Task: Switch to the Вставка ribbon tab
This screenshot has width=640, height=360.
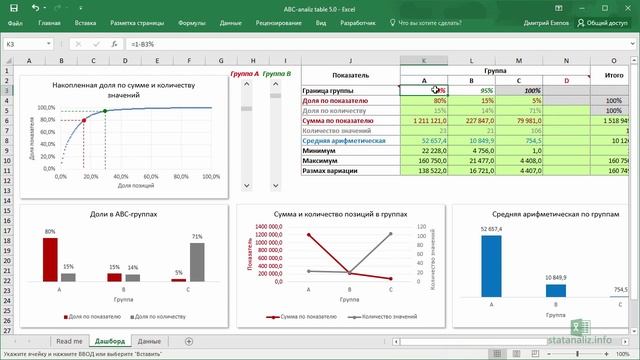Action: click(85, 23)
